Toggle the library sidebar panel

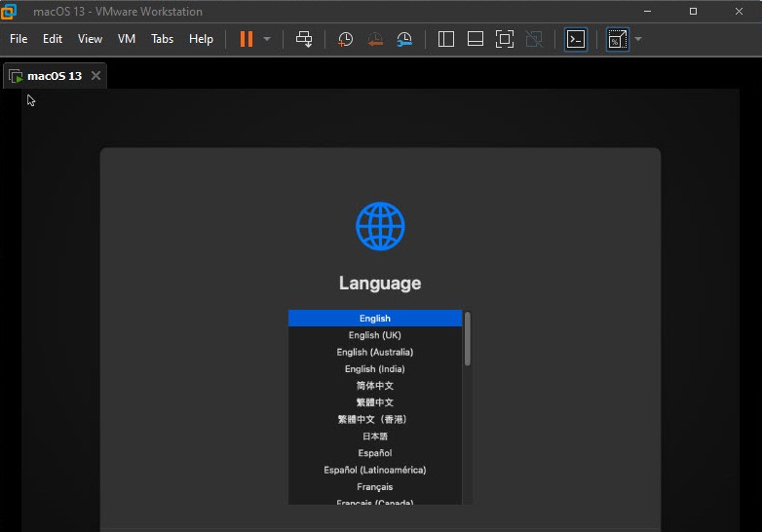pyautogui.click(x=446, y=39)
